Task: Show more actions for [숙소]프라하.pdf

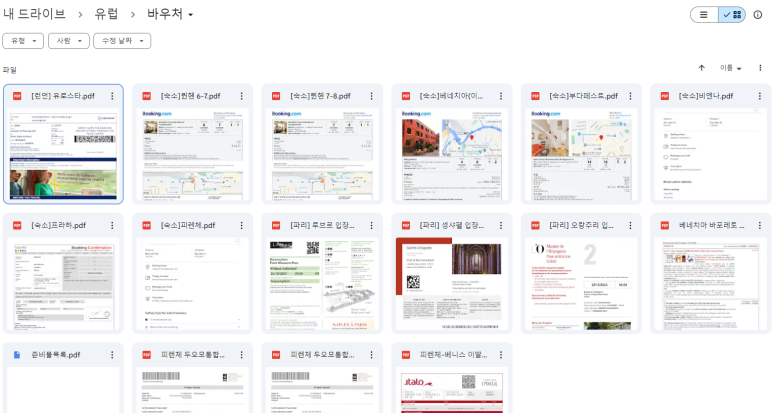Action: [112, 225]
